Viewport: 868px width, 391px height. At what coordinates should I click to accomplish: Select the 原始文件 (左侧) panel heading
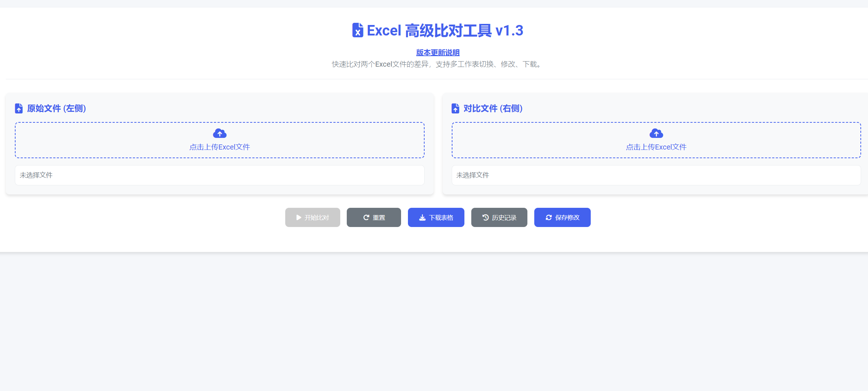56,108
